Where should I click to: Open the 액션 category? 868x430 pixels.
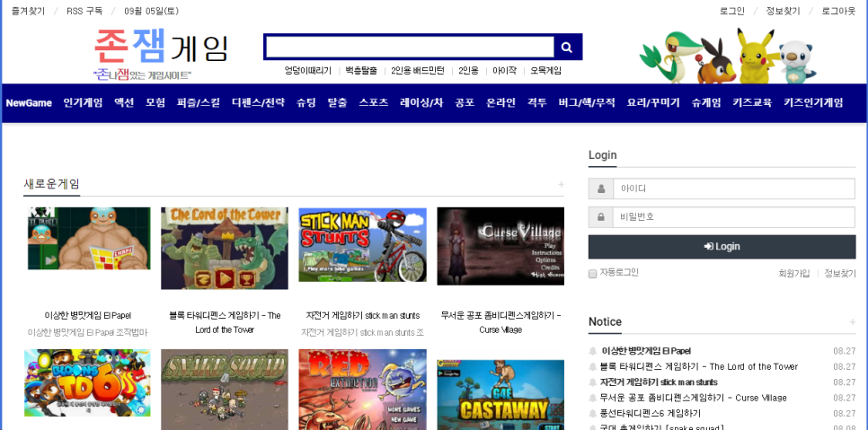124,103
